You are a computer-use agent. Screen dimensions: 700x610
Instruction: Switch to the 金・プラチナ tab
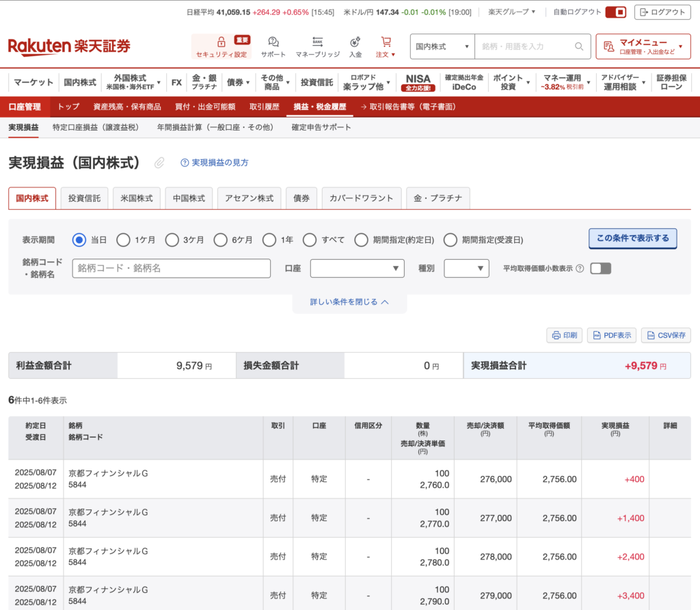click(x=438, y=198)
